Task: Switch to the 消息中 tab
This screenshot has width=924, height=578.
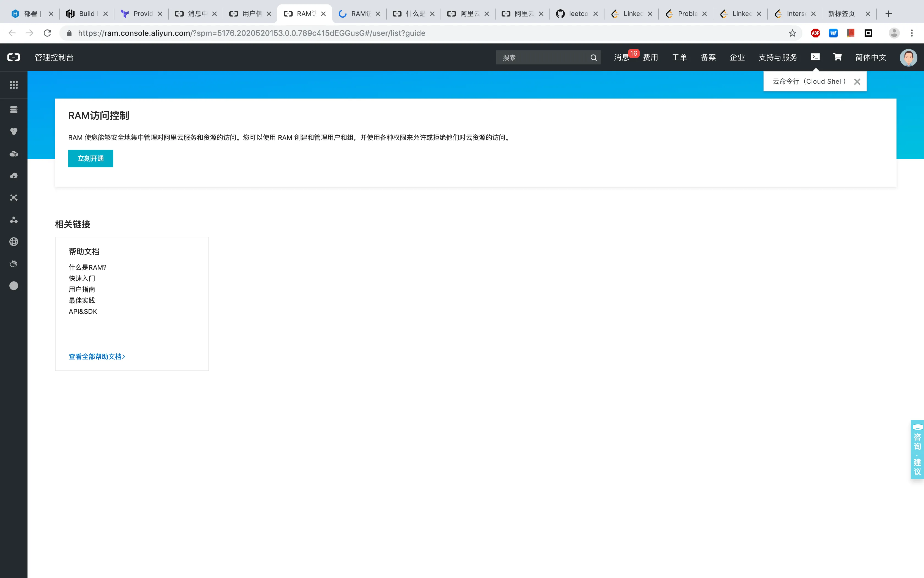Action: click(196, 14)
